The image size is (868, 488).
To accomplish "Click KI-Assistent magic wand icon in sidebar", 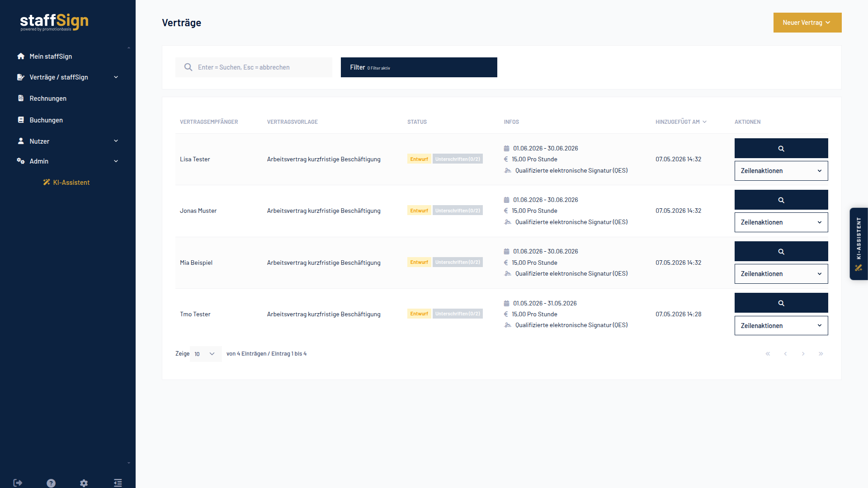I will (x=47, y=182).
